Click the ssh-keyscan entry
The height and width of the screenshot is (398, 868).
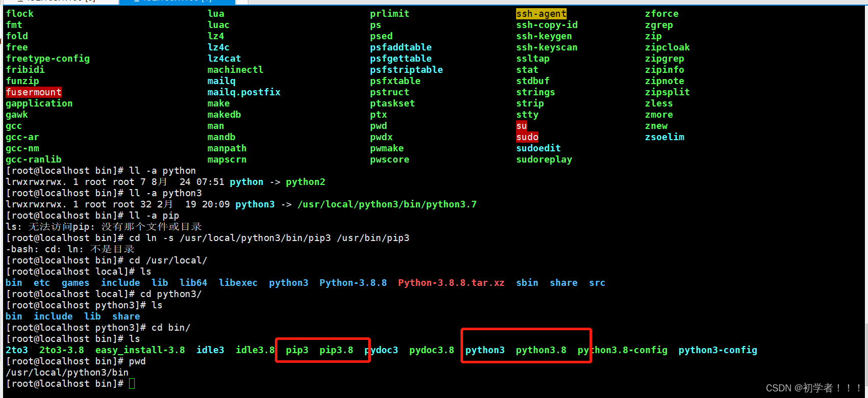point(547,47)
